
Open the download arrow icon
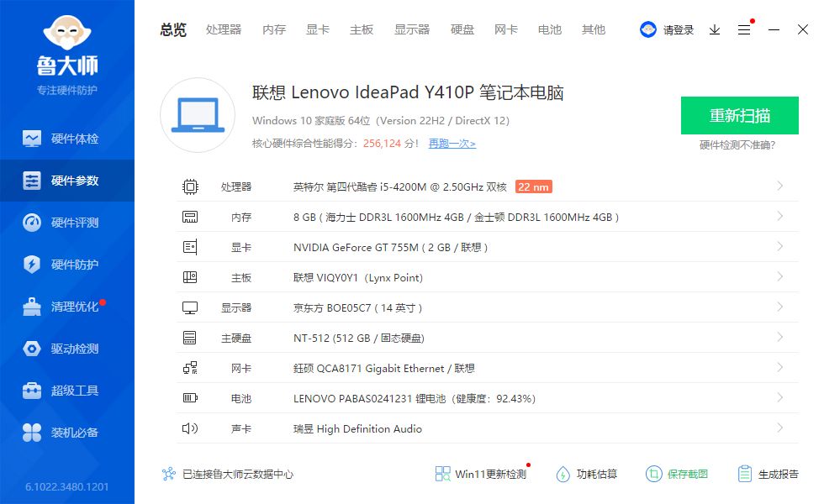click(x=714, y=30)
